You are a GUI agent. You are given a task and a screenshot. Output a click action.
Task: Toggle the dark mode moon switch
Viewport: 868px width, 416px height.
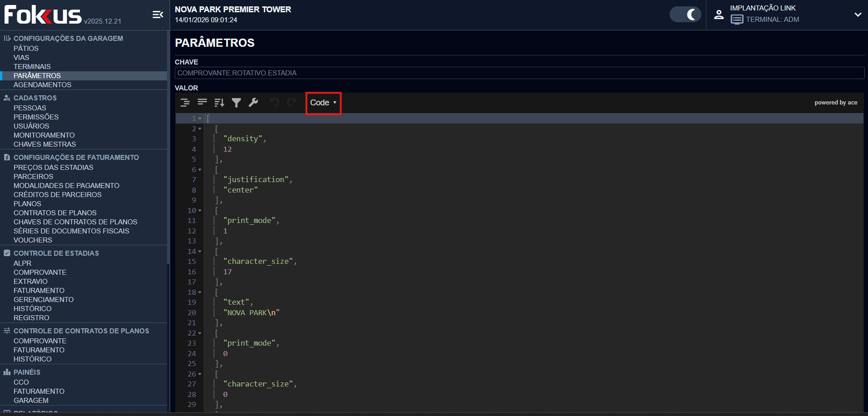tap(686, 15)
